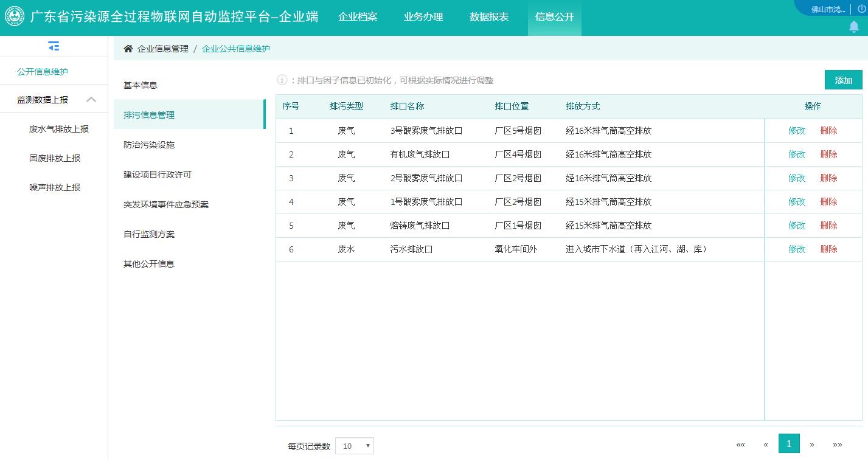Open the 数据报表 top menu
This screenshot has height=461, width=868.
tap(489, 17)
